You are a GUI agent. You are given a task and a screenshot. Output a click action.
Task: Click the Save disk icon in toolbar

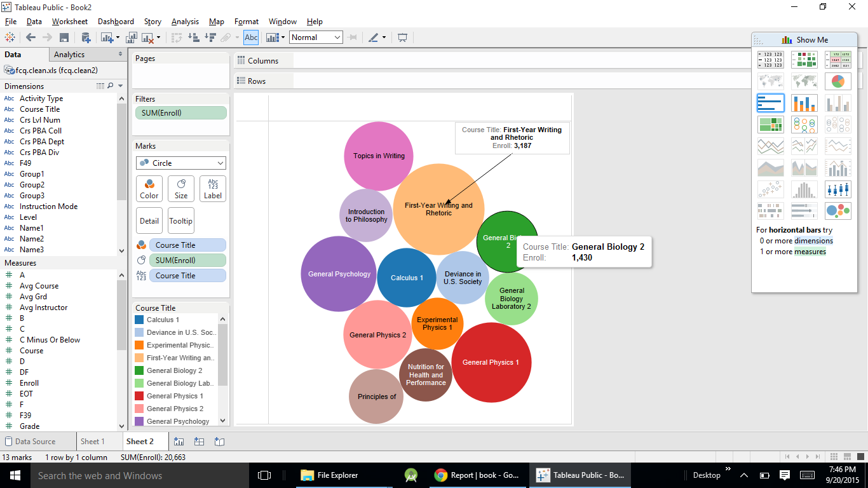[x=64, y=37]
